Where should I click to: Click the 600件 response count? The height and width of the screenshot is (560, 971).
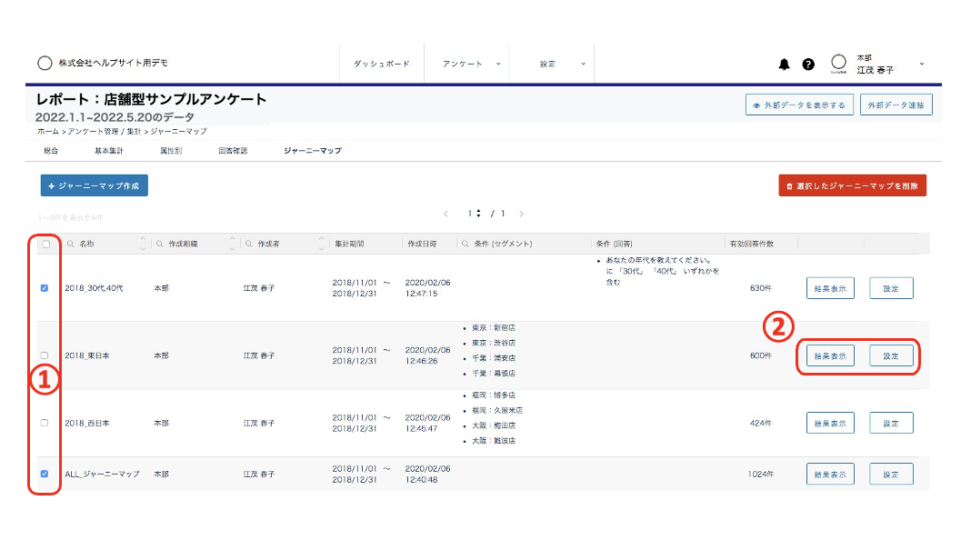click(x=761, y=355)
